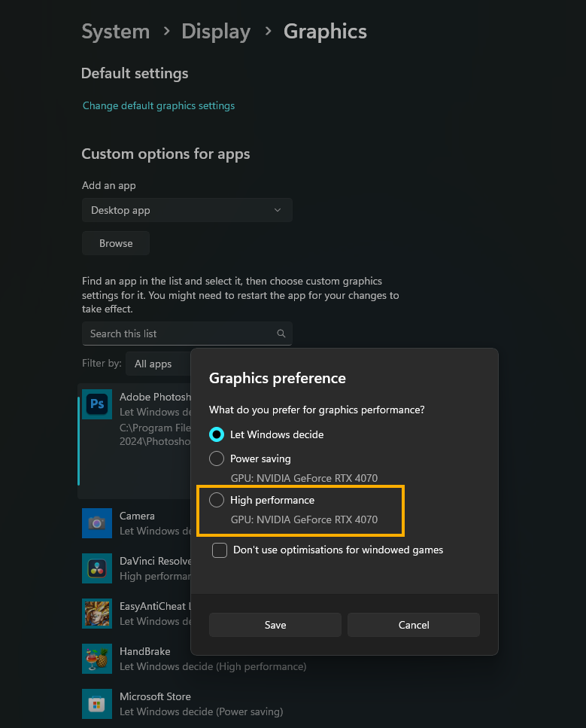Open the All apps filter dropdown

(x=158, y=364)
